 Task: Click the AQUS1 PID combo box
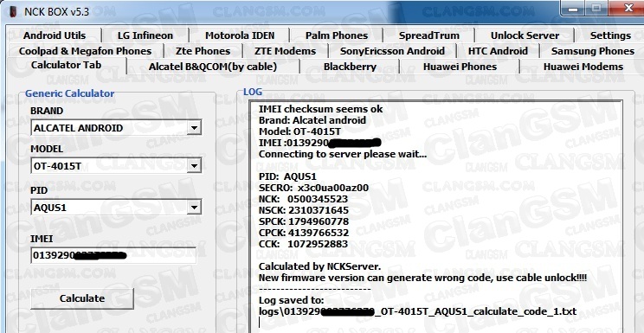point(116,208)
